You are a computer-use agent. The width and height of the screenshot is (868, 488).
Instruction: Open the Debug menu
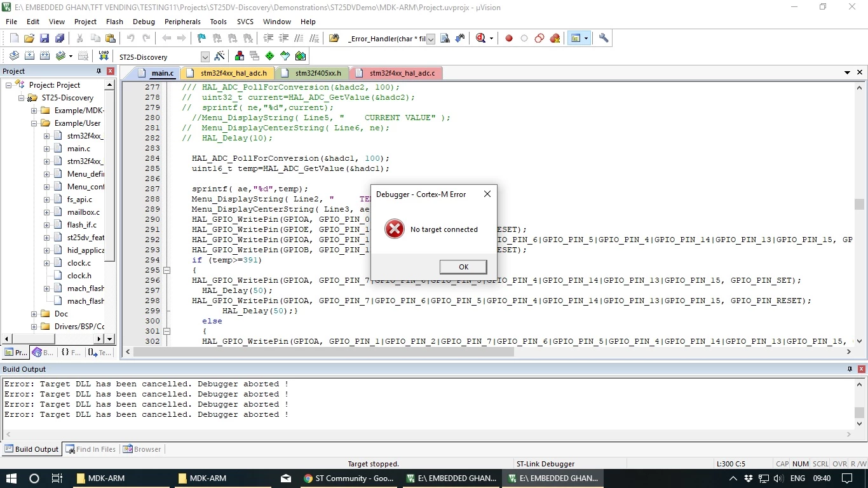point(144,22)
